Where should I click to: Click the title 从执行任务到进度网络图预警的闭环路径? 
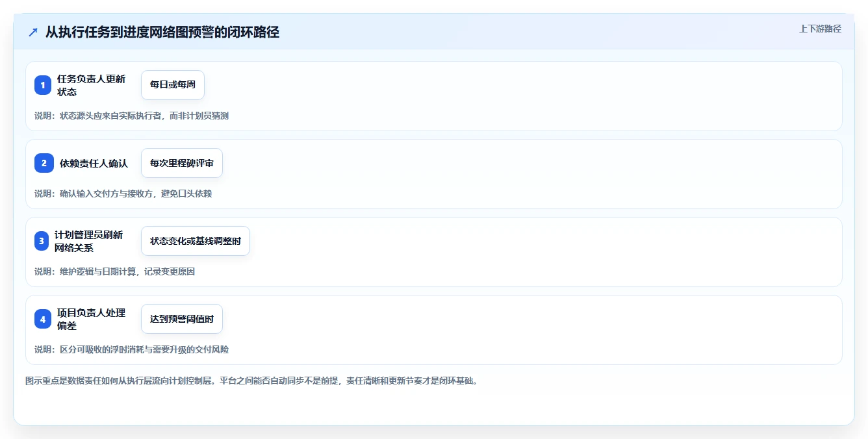point(162,32)
